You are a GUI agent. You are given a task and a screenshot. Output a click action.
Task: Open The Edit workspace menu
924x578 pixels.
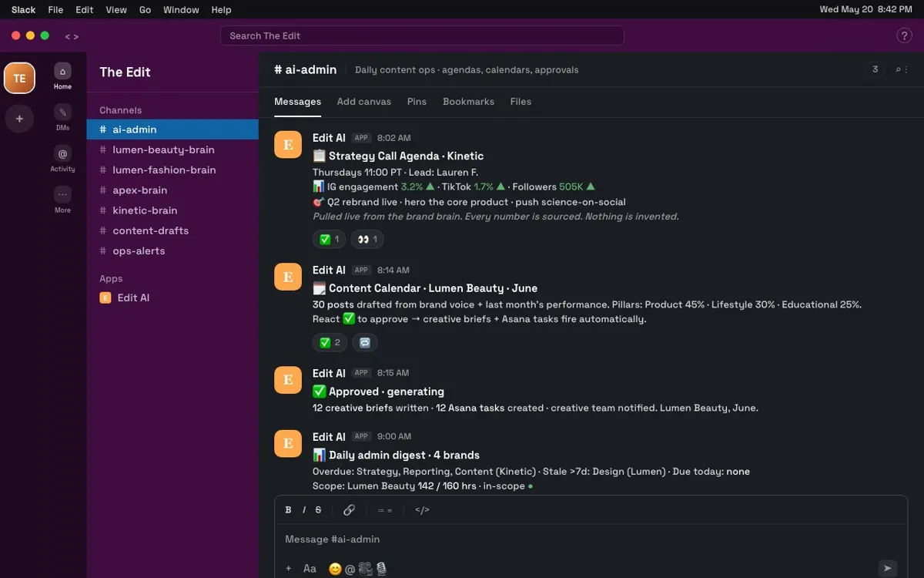tap(125, 72)
